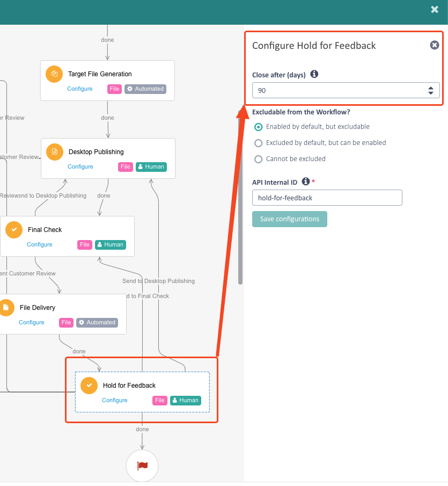
Task: Click the Save configurations button
Action: pos(290,219)
